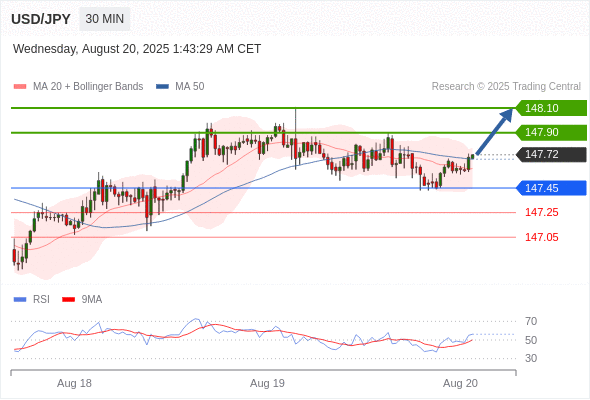Screen dimensions: 590x400
Task: Click the Aug 20 date axis label
Action: [460, 383]
